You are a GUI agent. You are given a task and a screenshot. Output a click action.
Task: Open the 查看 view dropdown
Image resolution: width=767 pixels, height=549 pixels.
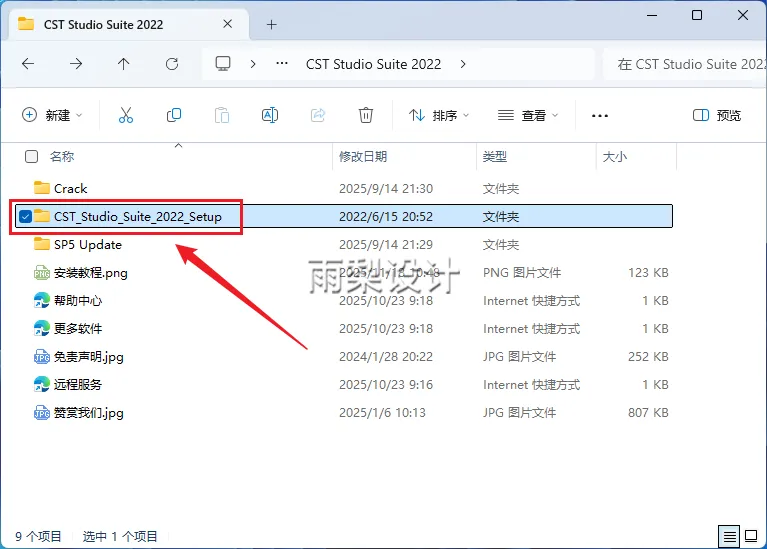pyautogui.click(x=528, y=115)
